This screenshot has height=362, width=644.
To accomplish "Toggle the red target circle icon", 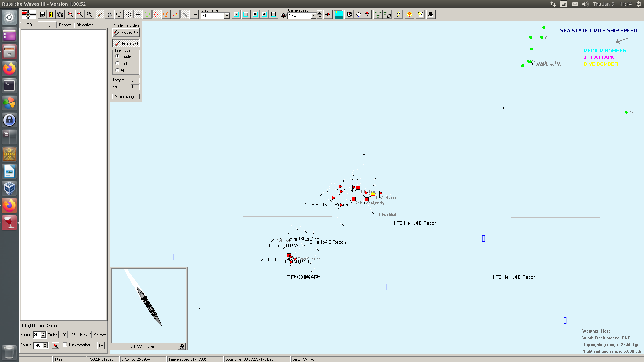I will (x=157, y=14).
